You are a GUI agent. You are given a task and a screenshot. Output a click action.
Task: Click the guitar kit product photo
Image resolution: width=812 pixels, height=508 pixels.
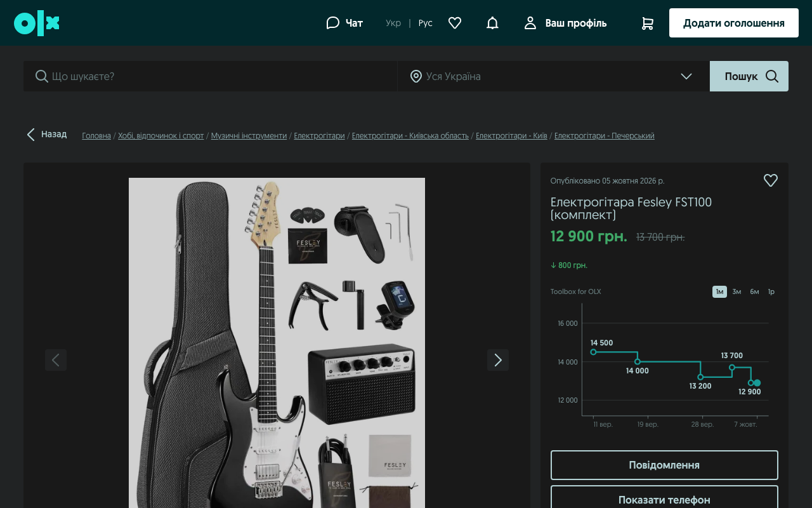coord(277,343)
